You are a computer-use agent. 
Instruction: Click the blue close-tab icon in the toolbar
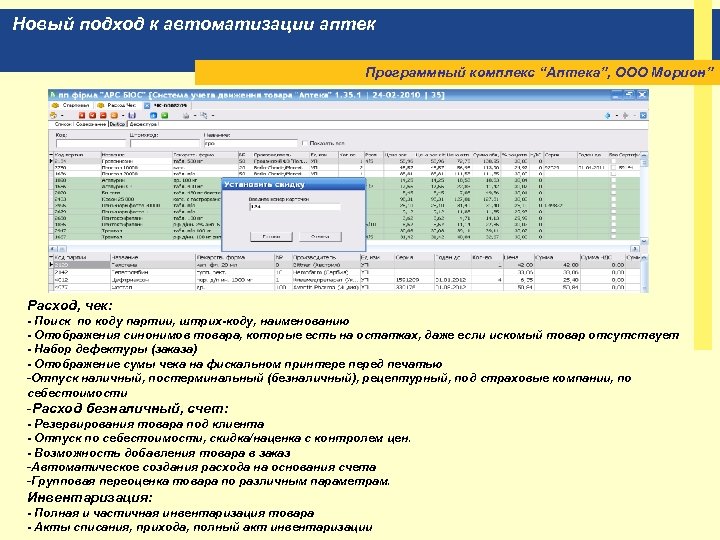643,115
